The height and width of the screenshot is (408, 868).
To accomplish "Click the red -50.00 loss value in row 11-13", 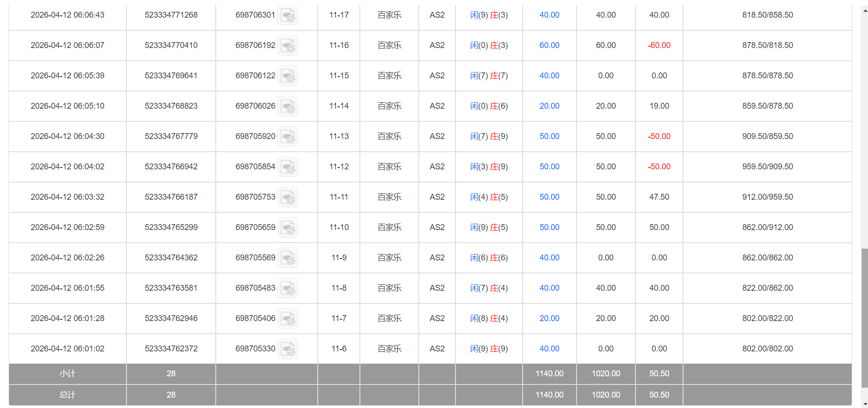I will [659, 136].
